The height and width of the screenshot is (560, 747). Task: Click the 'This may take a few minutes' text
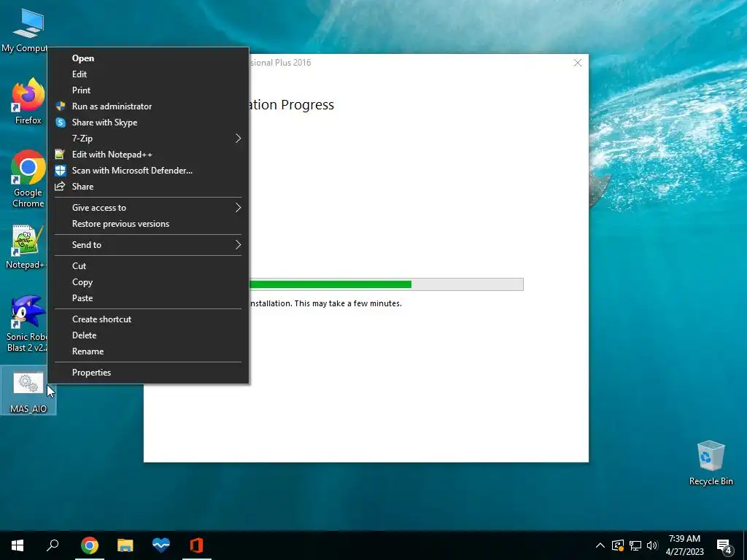point(348,303)
